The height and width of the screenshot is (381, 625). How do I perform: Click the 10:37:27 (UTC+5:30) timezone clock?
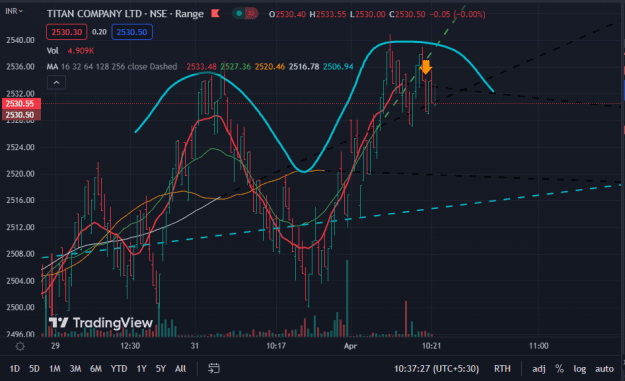click(436, 369)
